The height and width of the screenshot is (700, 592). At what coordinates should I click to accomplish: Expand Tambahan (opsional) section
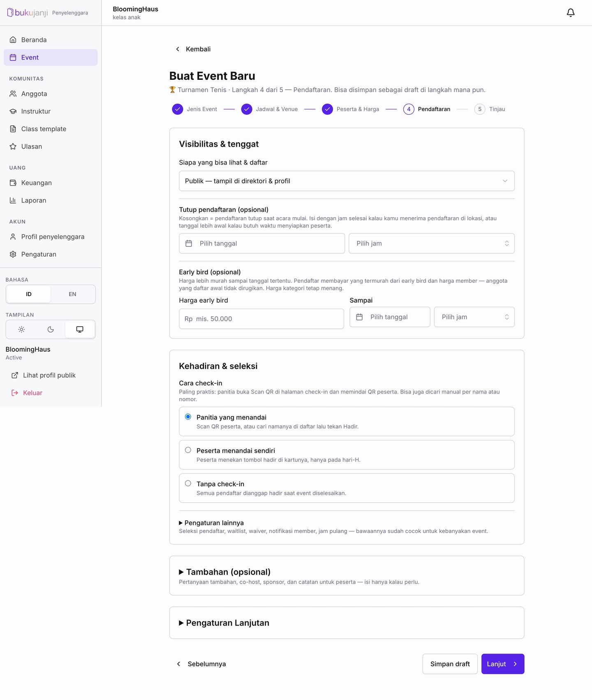[x=225, y=572]
